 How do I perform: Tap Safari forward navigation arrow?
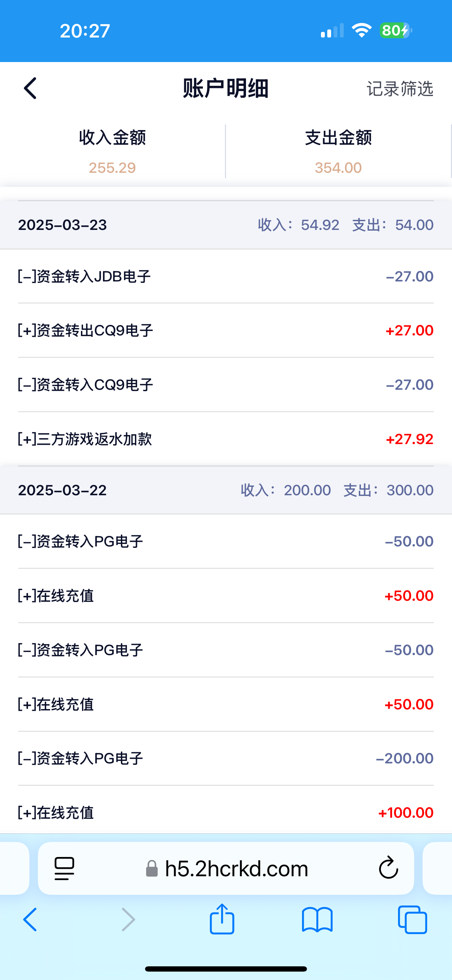[128, 919]
